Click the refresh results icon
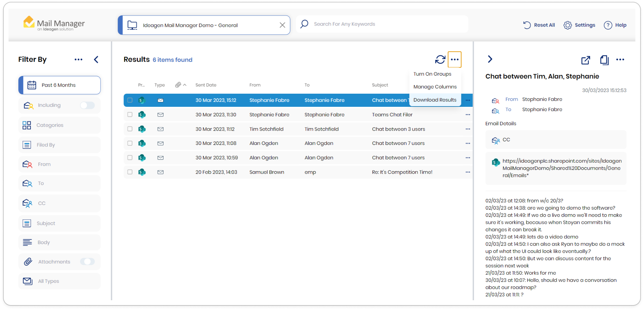 [x=440, y=59]
